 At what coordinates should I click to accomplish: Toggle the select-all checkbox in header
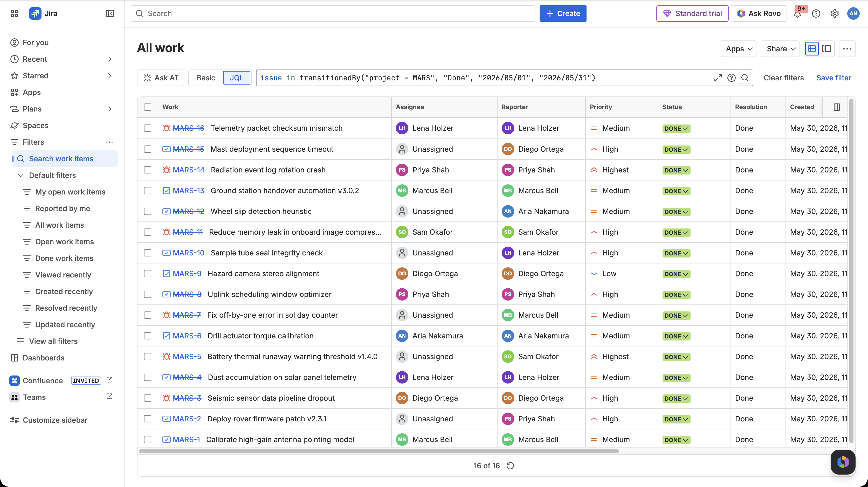click(x=148, y=107)
